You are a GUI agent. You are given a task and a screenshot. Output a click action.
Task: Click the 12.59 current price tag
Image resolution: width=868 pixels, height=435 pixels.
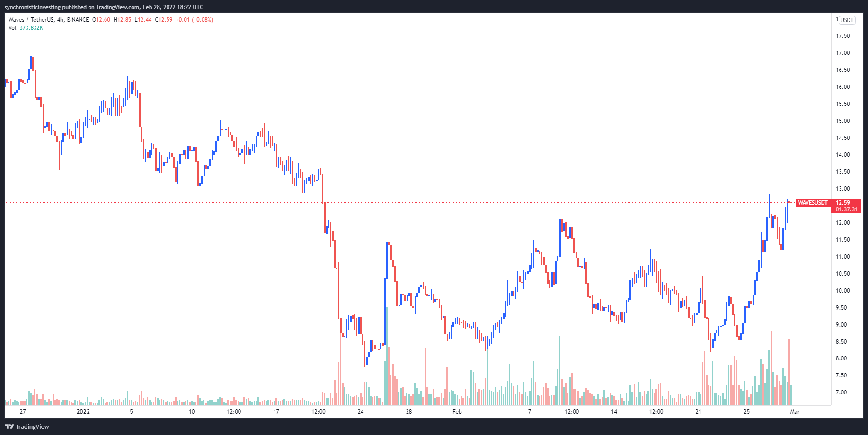pos(843,203)
